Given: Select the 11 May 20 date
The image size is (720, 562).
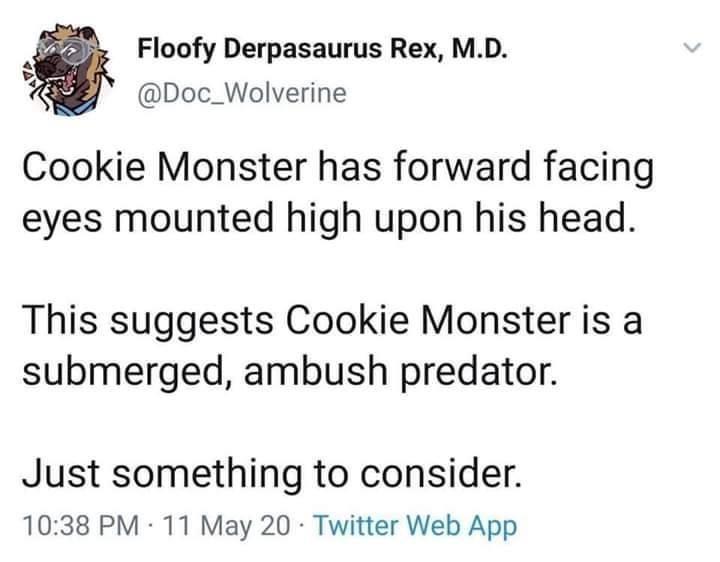Looking at the screenshot, I should coord(211,525).
